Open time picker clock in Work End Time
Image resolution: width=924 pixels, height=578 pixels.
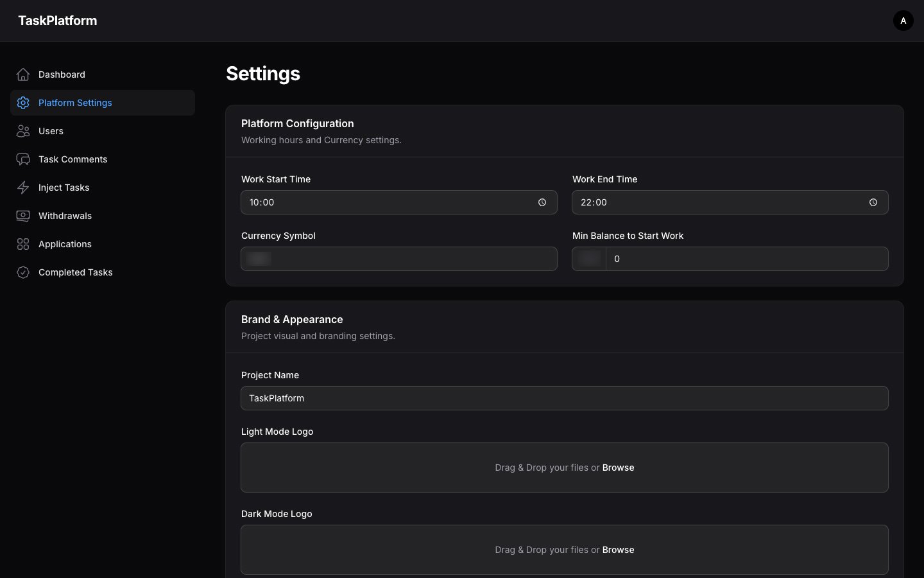tap(873, 202)
